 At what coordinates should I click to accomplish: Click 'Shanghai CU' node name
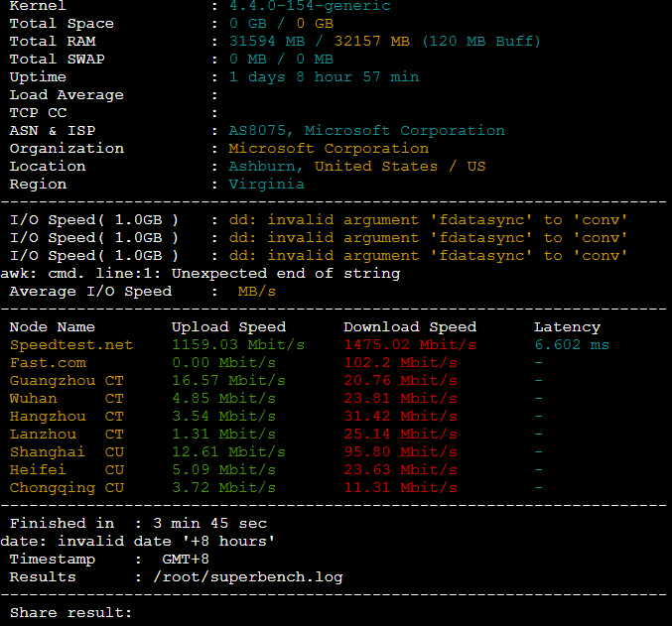coord(67,452)
